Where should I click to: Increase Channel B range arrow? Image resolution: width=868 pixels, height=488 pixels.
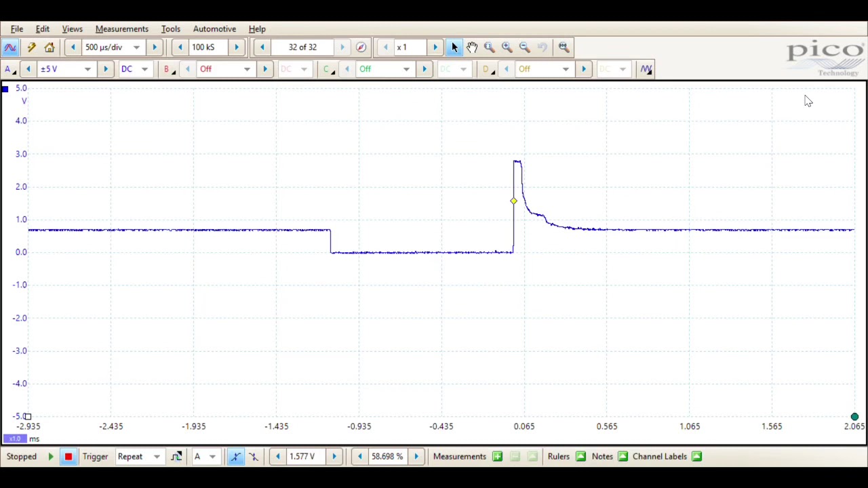265,69
